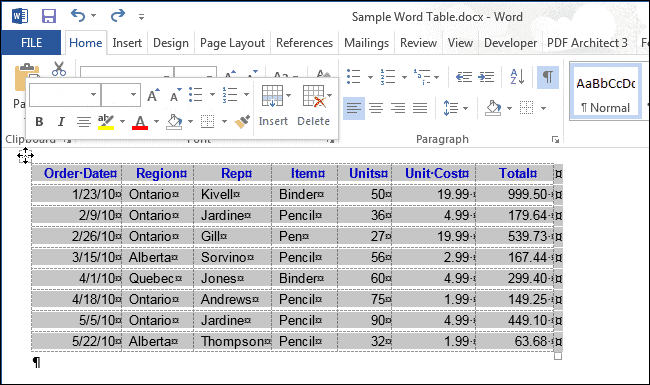Switch to the Page Layout tab
The width and height of the screenshot is (650, 385).
coord(232,43)
